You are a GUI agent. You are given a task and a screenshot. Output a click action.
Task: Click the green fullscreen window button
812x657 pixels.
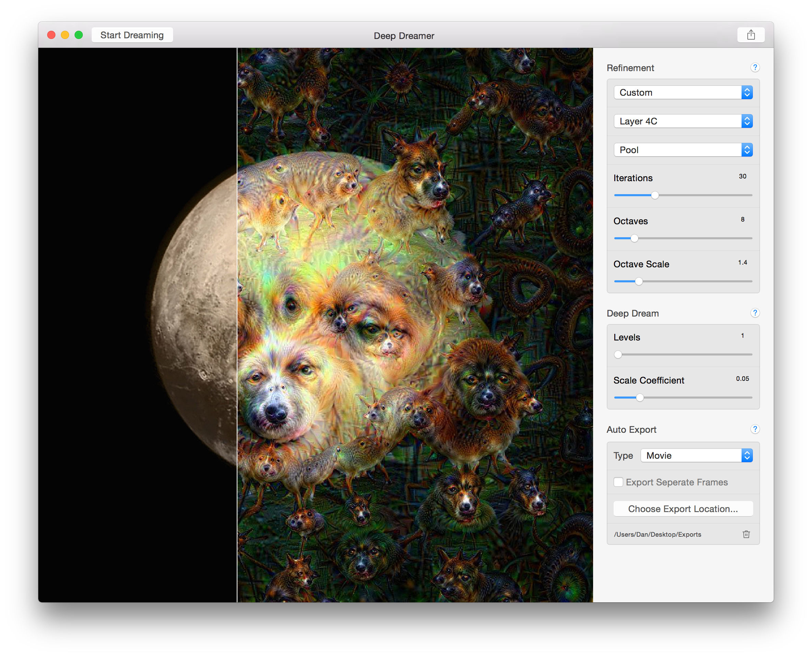click(x=79, y=35)
